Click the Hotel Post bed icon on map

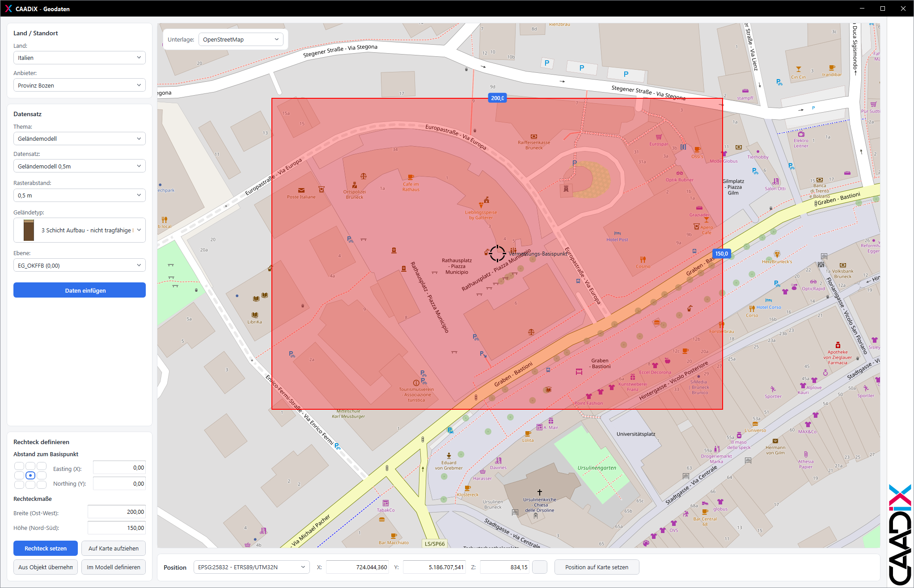617,233
